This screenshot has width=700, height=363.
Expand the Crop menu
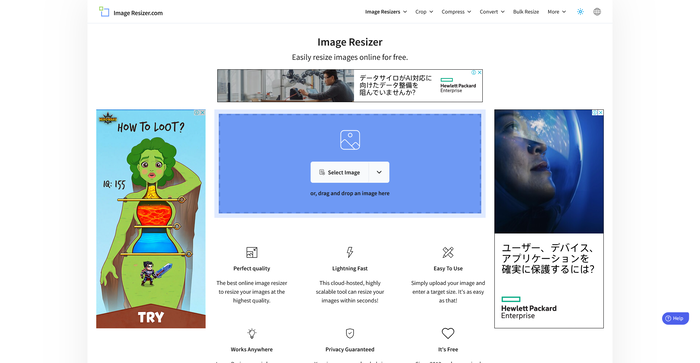(x=424, y=12)
